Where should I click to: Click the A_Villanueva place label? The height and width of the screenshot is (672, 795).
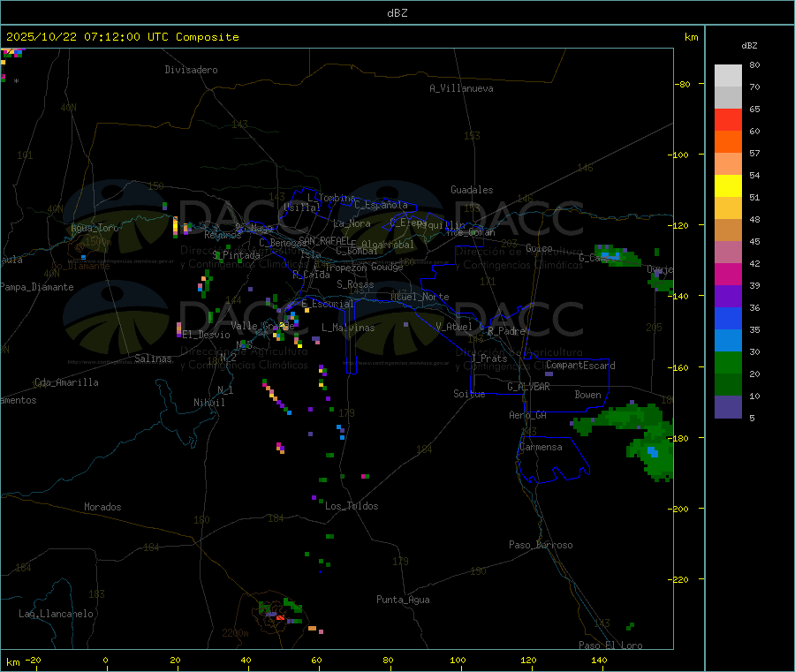coord(461,88)
